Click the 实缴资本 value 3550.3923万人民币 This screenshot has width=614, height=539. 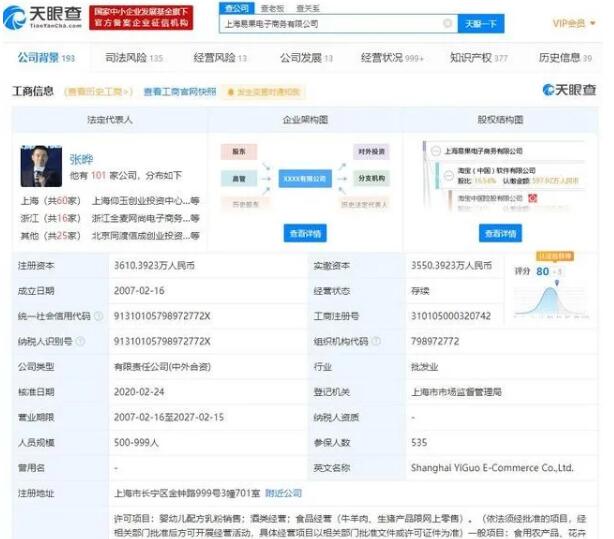(x=451, y=266)
